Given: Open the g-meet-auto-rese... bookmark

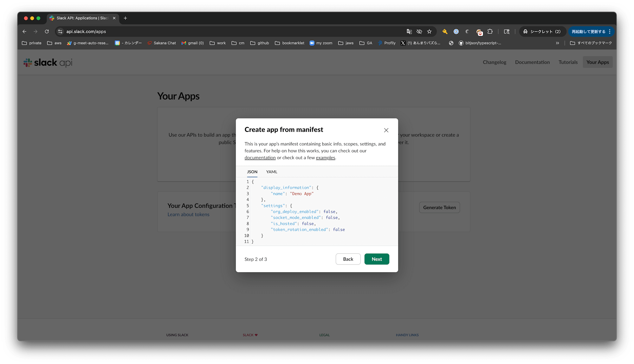Looking at the screenshot, I should coord(88,43).
